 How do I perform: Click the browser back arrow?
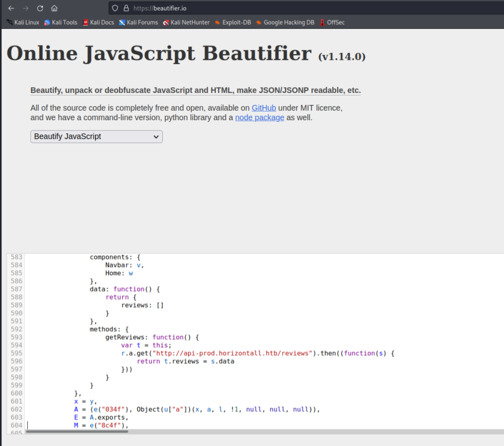tap(11, 8)
